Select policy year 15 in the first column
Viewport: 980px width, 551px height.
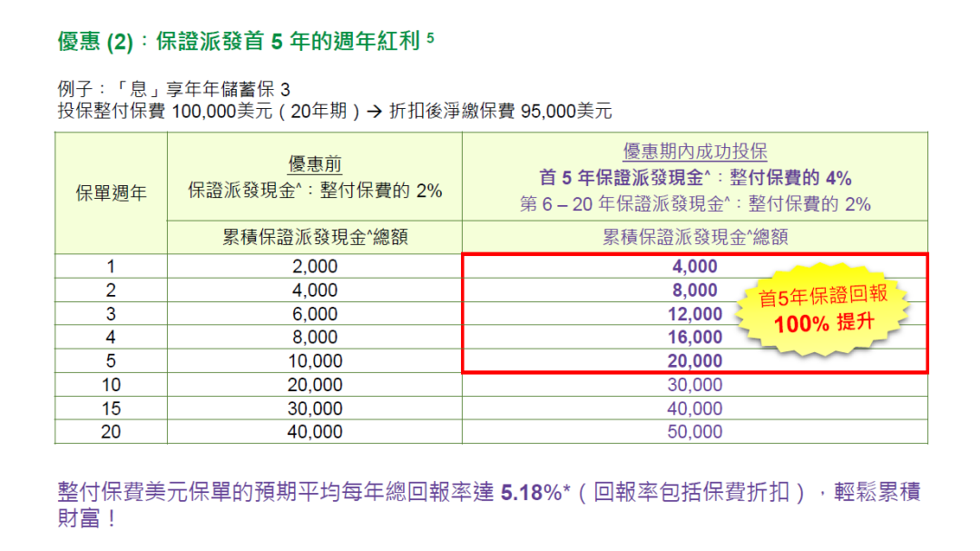tap(111, 408)
